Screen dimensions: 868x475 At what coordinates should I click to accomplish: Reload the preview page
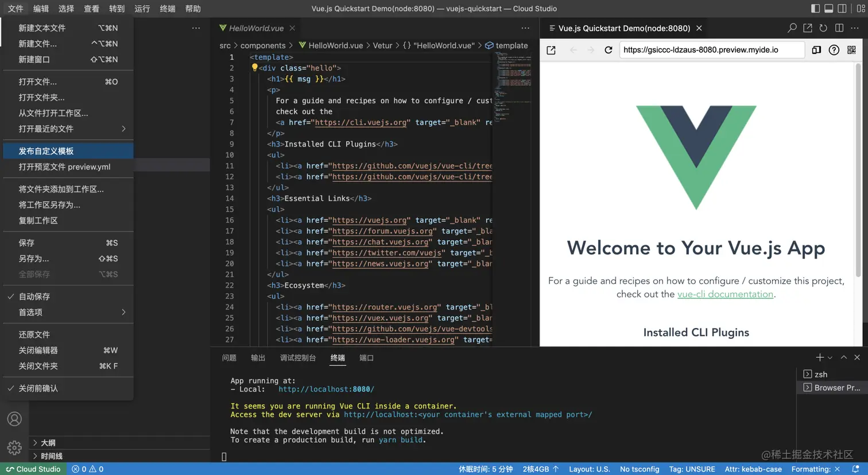tap(609, 50)
